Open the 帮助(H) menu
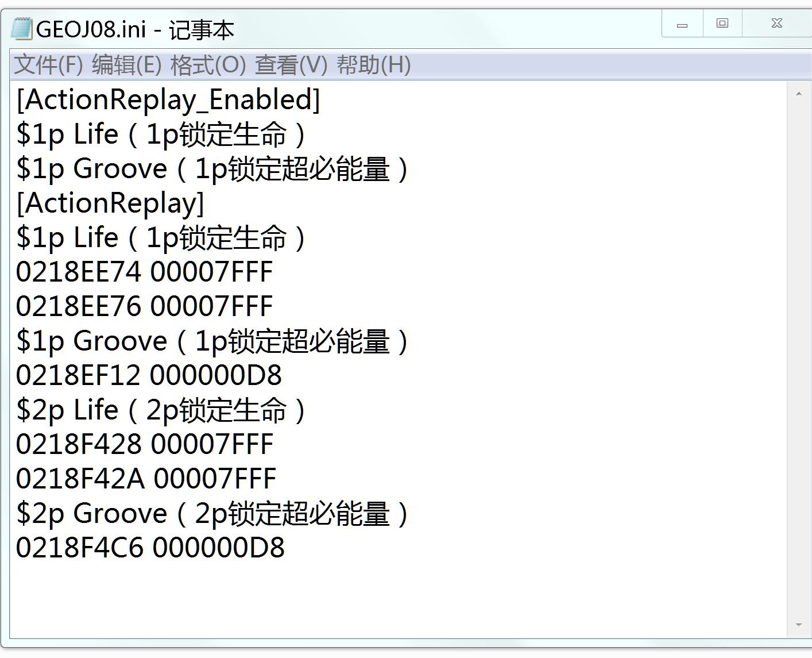812x658 pixels. tap(374, 65)
